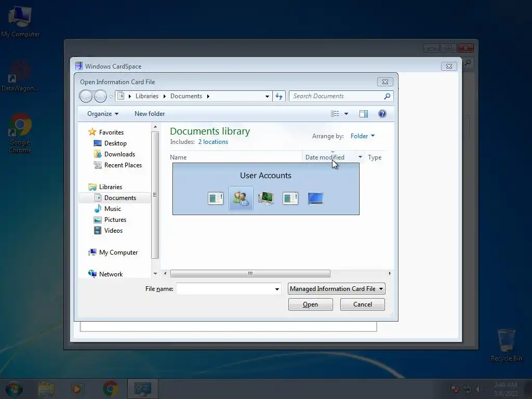The width and height of the screenshot is (532, 399).
Task: Toggle the preview pane icon
Action: (363, 114)
